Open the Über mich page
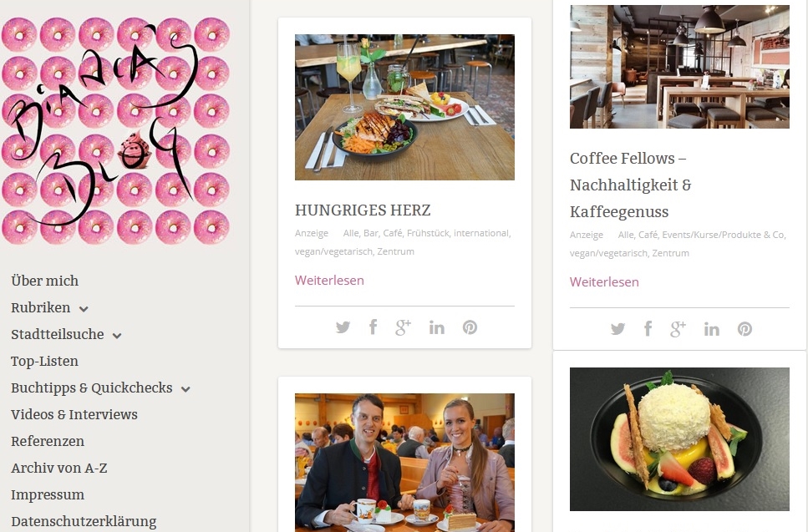Screen dimensions: 808x532 45,281
